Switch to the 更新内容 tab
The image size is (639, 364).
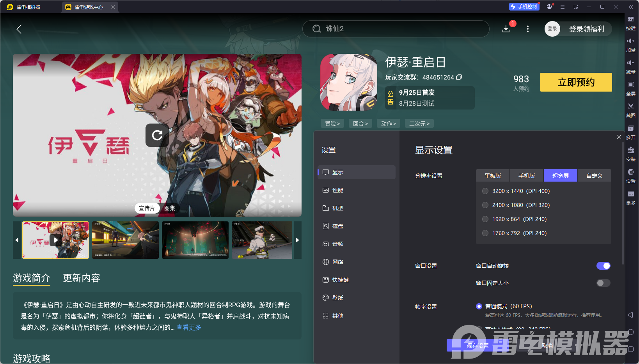coord(81,278)
